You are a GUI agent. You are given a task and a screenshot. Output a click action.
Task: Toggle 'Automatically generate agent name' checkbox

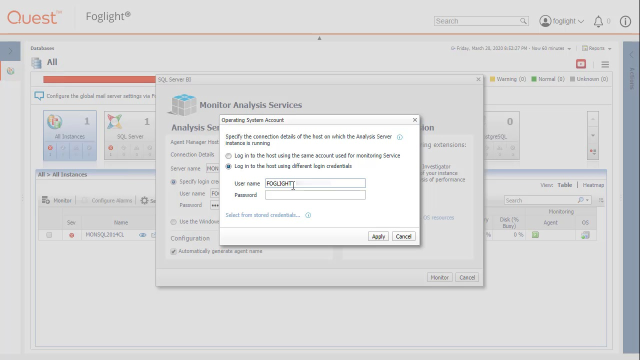[173, 251]
